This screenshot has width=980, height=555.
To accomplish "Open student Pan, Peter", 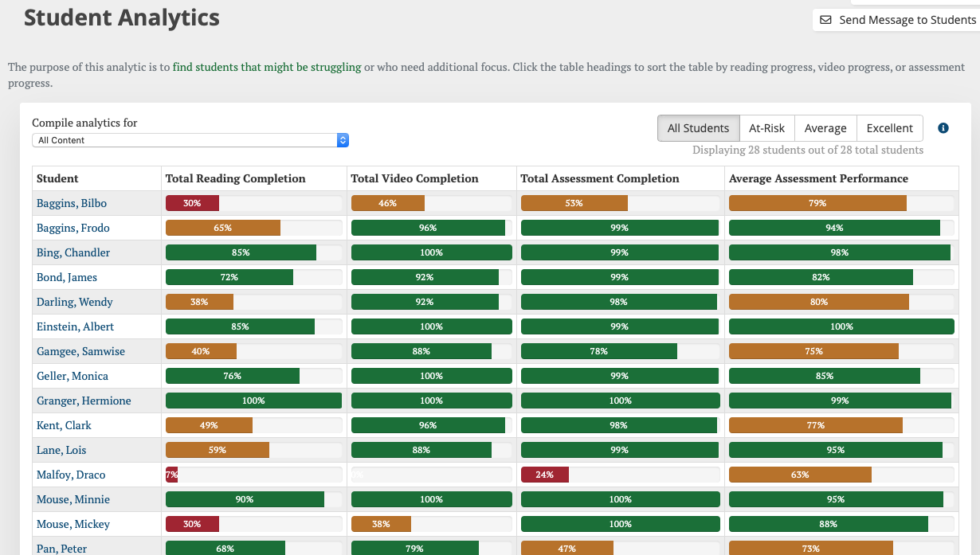I will 62,549.
